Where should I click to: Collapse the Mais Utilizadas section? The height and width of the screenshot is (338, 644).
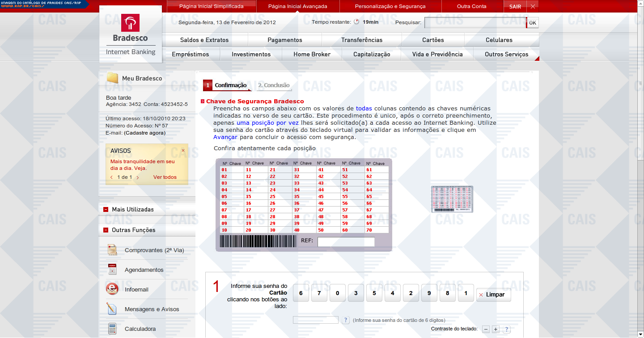coord(106,209)
